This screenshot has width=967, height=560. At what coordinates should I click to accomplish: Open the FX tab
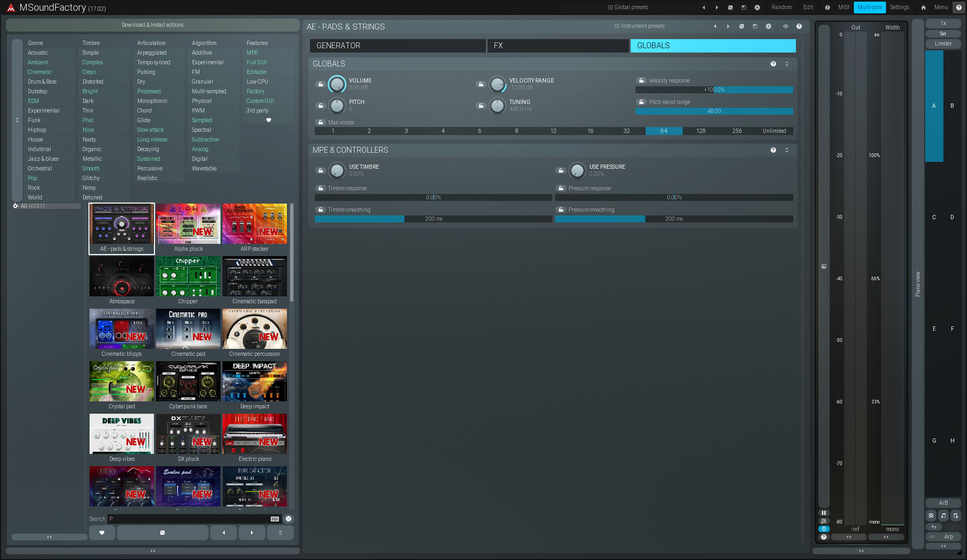pyautogui.click(x=558, y=46)
